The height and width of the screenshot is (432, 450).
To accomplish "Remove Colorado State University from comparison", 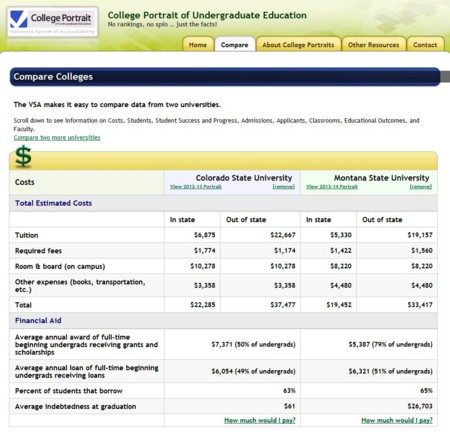I will [x=284, y=187].
